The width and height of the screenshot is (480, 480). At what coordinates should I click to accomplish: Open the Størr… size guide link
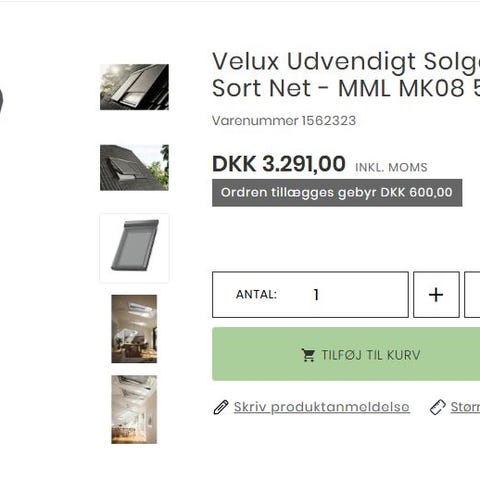click(465, 407)
